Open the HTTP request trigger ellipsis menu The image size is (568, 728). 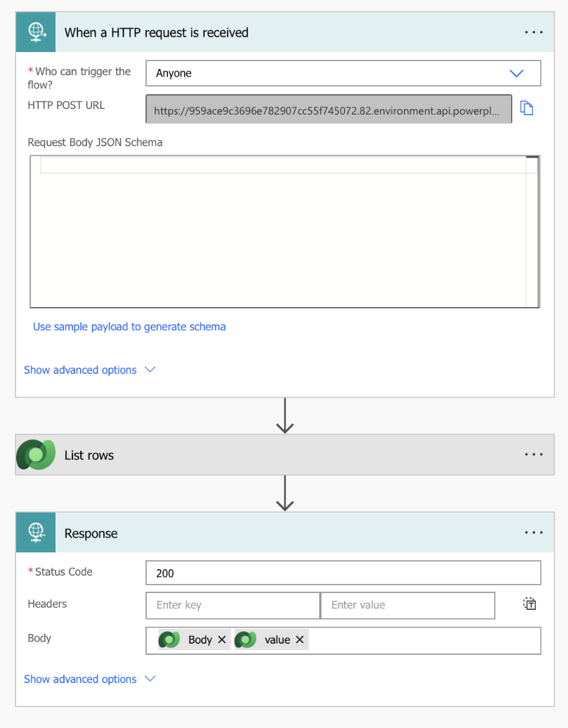533,32
